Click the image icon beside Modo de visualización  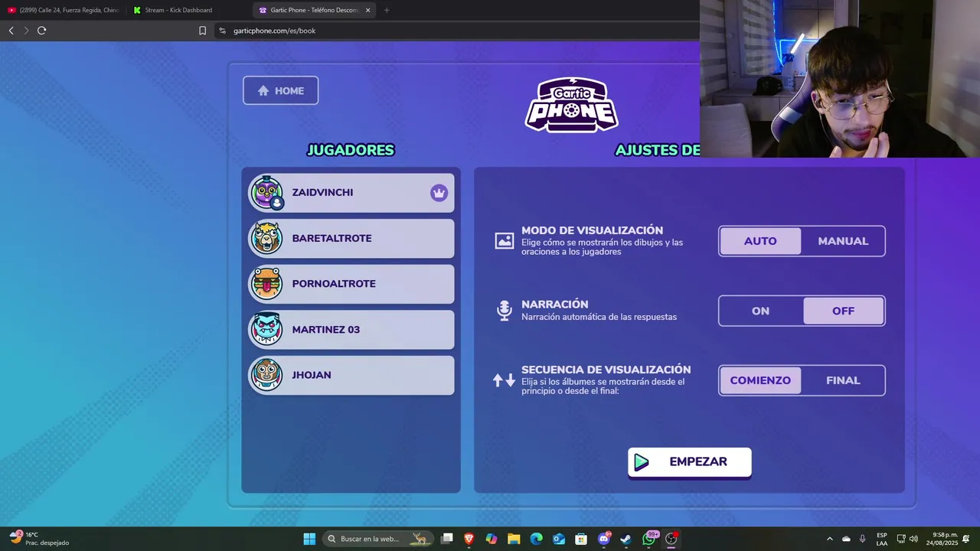pos(504,240)
